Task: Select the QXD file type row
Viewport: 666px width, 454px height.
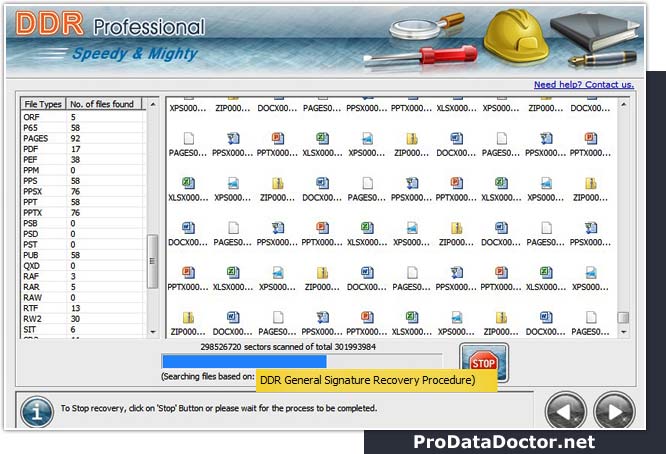Action: pyautogui.click(x=82, y=265)
